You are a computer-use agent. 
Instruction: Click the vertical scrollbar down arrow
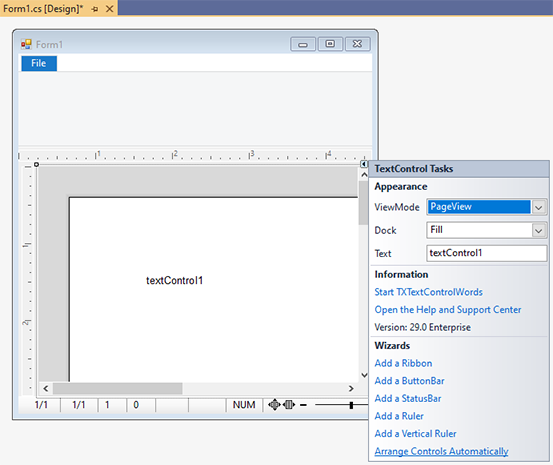364,375
